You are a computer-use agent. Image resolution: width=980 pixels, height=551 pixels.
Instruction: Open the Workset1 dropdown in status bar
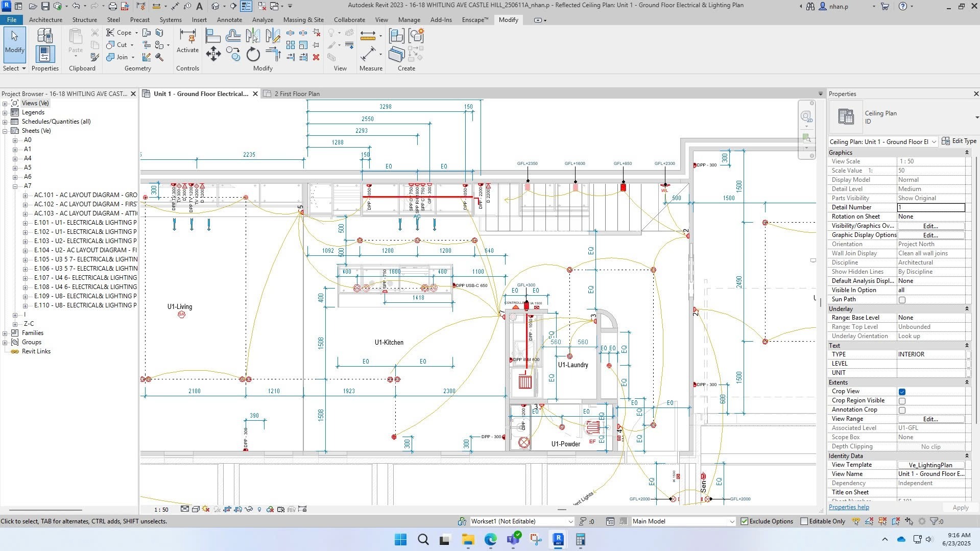click(x=570, y=521)
